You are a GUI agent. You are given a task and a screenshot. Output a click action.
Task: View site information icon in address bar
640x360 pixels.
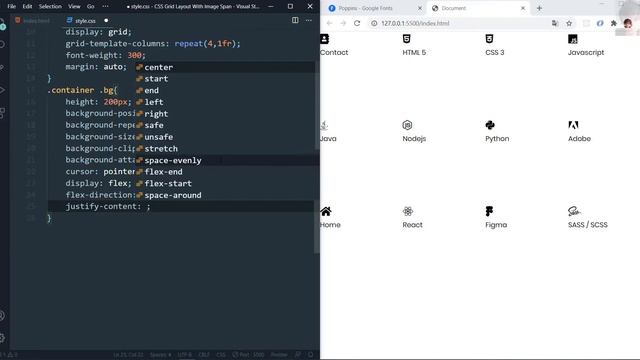374,23
